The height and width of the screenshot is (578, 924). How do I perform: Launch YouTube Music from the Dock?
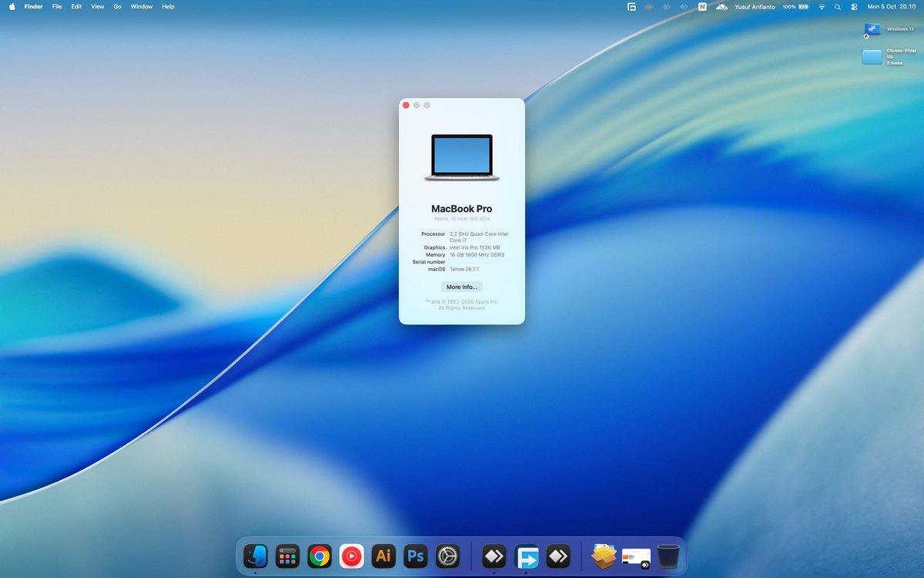tap(351, 556)
